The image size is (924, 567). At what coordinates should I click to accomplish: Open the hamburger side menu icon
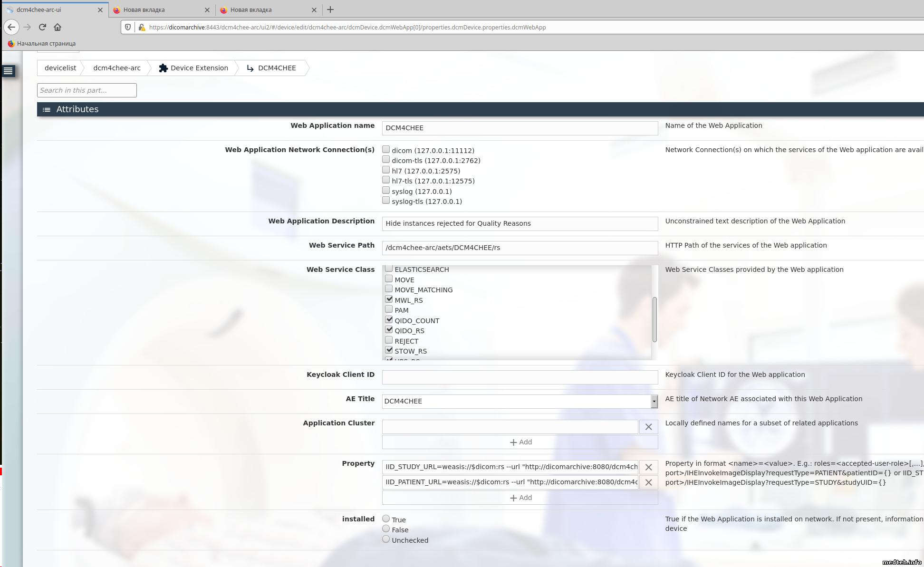8,71
